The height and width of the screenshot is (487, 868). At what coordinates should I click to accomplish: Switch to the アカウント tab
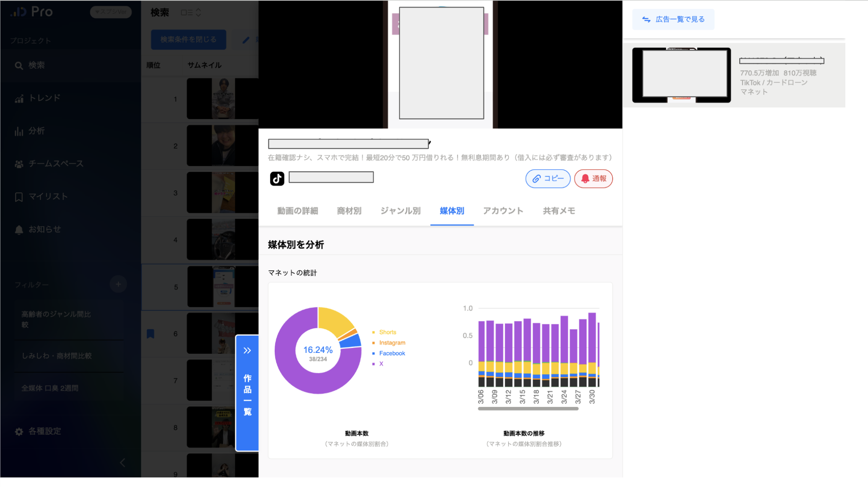(503, 211)
